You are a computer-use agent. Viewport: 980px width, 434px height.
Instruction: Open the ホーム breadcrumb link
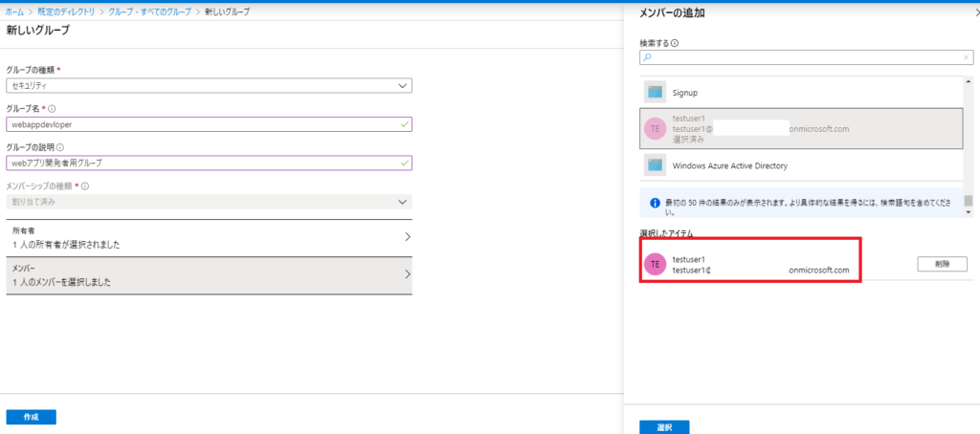click(x=15, y=11)
